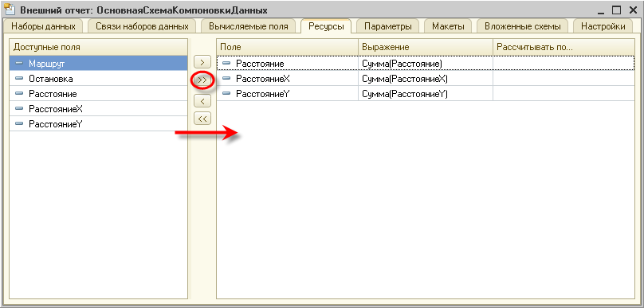Screen dimensions: 644x308
Task: Select the Ресурсы tab
Action: 326,26
